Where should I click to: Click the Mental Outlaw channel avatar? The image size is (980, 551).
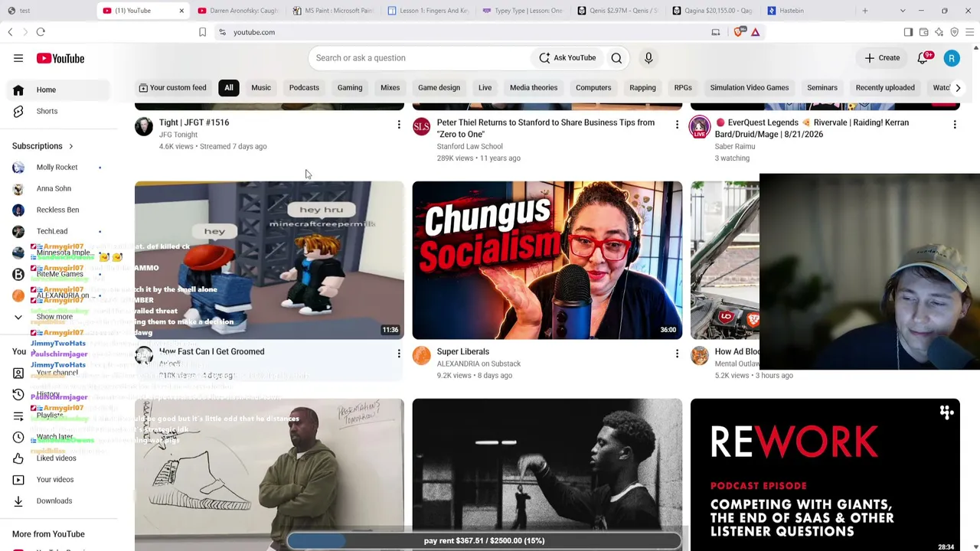pos(700,355)
